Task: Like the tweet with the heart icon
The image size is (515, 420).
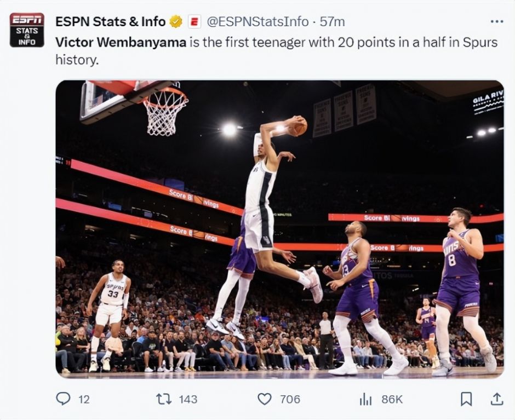Action: click(265, 399)
